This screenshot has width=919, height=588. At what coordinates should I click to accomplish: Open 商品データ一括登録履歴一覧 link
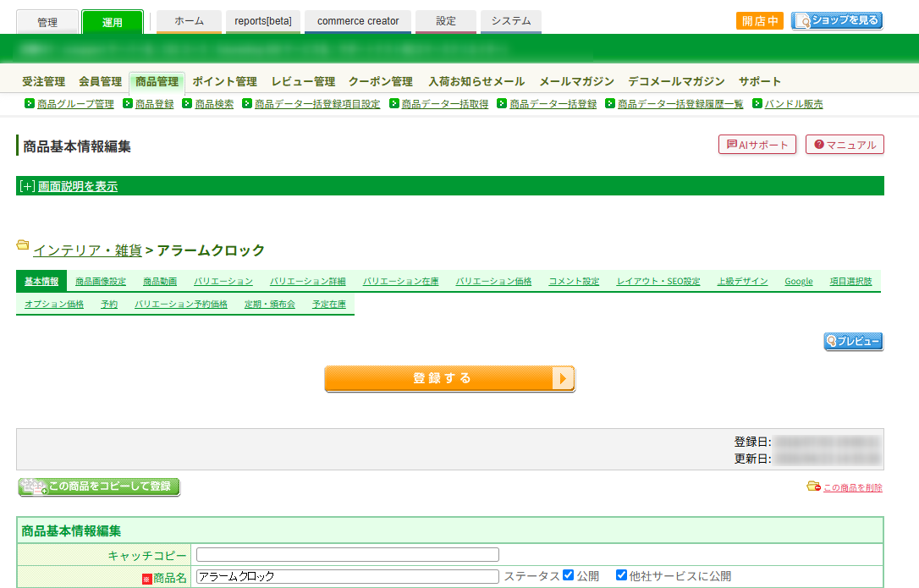[x=680, y=104]
